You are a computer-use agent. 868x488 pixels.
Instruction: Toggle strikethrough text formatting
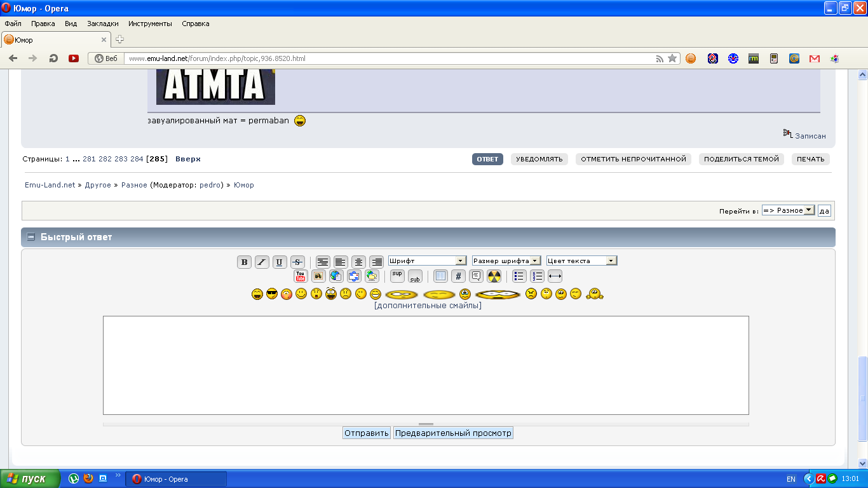[x=297, y=262]
